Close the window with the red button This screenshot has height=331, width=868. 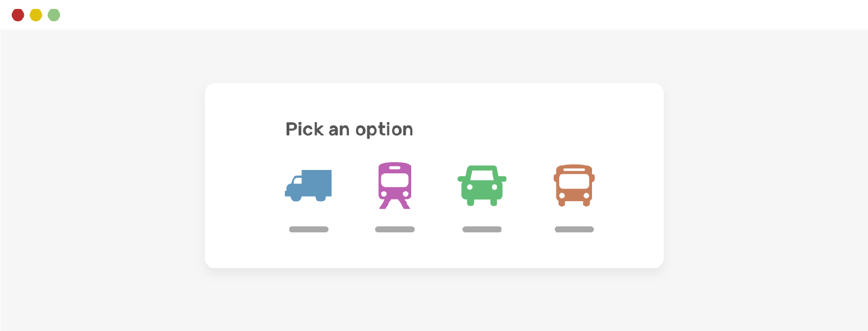coord(18,15)
